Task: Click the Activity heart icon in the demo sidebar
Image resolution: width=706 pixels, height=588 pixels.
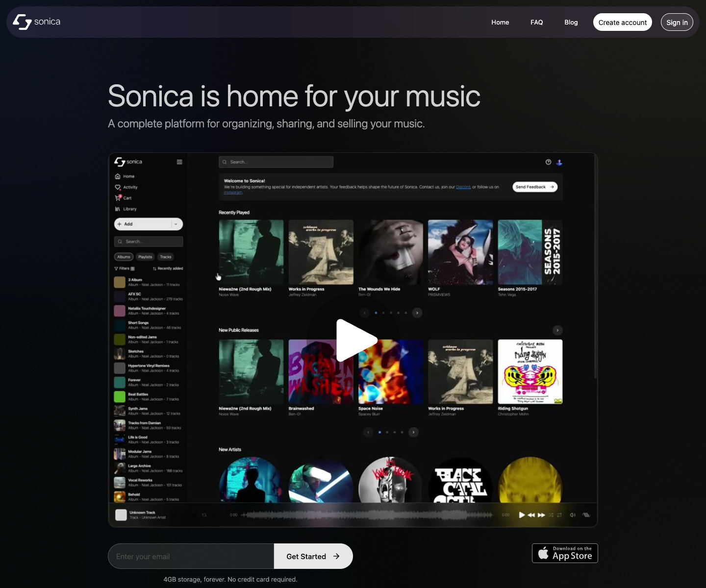Action: pyautogui.click(x=118, y=187)
